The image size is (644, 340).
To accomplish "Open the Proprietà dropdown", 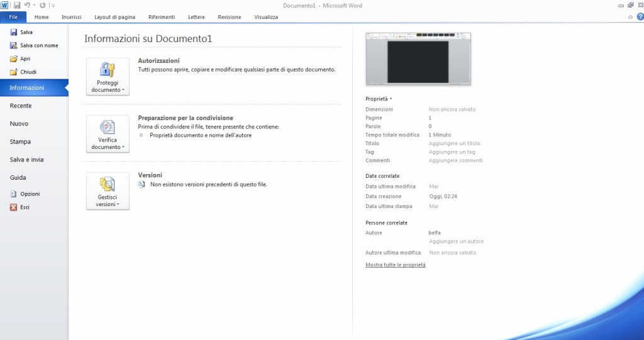I will click(x=379, y=99).
